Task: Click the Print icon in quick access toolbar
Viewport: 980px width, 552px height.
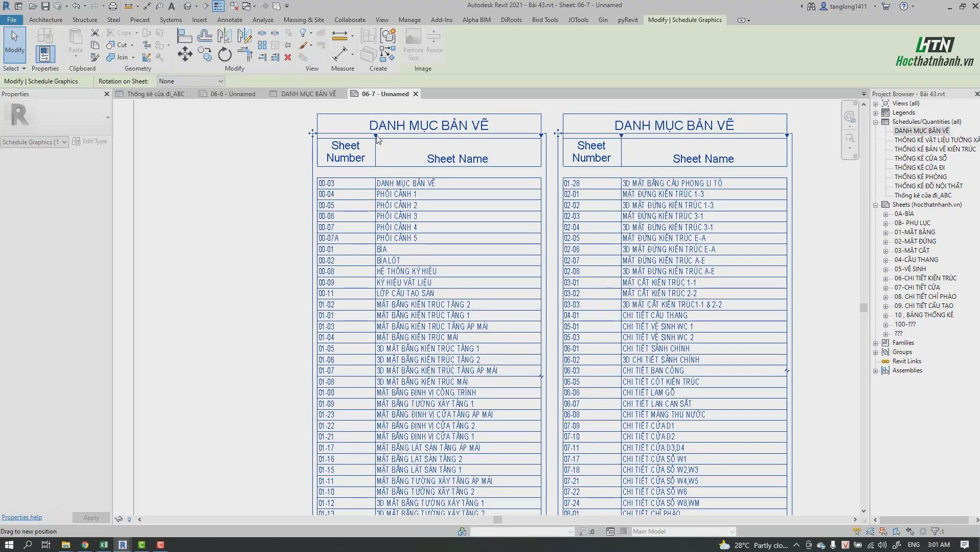Action: coord(112,6)
